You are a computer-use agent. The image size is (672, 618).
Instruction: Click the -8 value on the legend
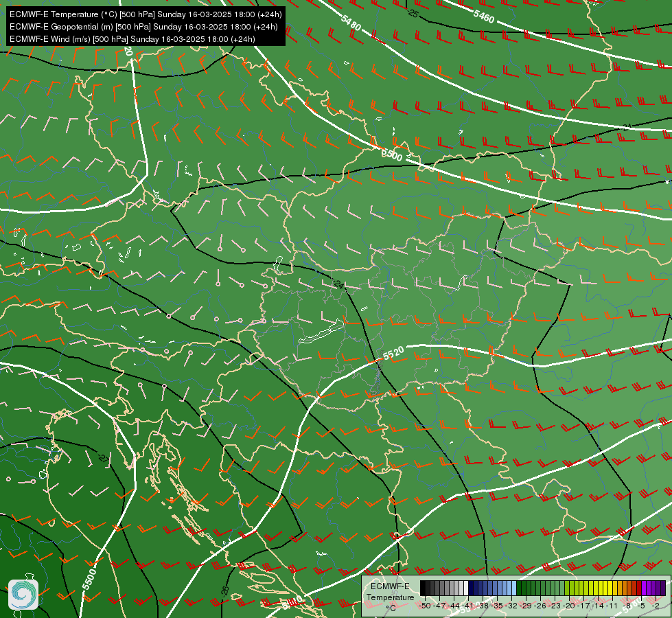pos(627,606)
